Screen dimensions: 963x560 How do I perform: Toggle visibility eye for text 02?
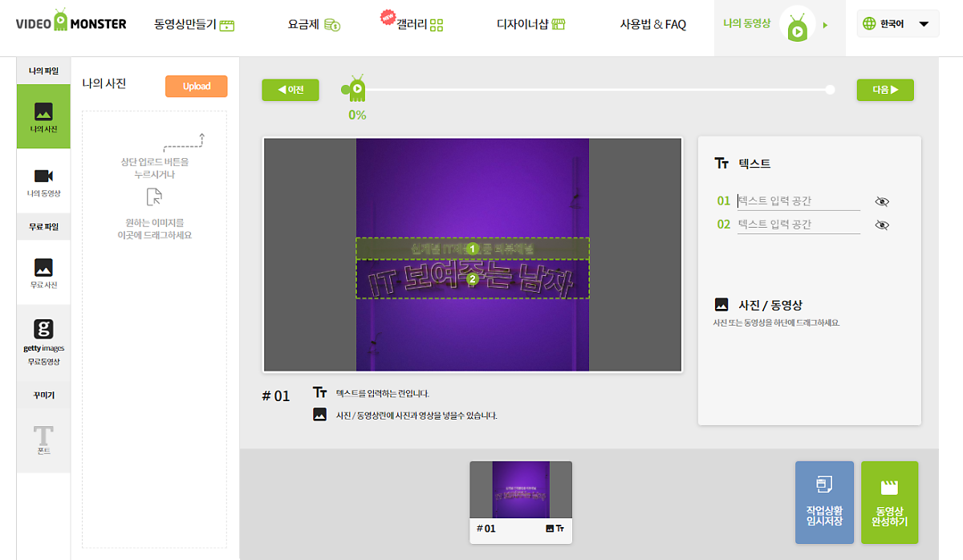coord(882,225)
